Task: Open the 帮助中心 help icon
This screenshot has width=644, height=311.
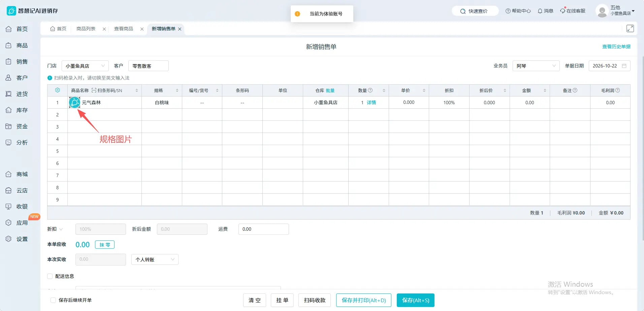Action: click(x=508, y=11)
